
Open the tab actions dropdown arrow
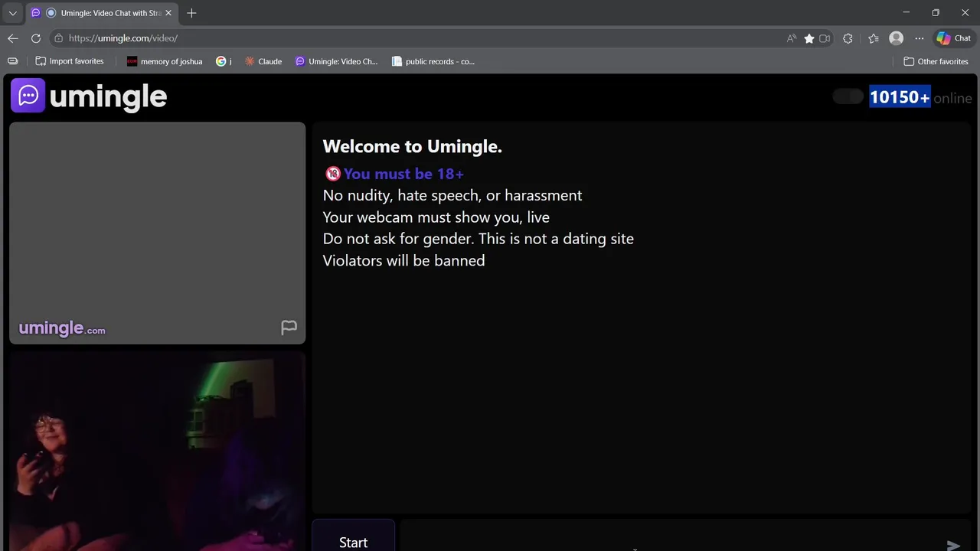coord(12,13)
